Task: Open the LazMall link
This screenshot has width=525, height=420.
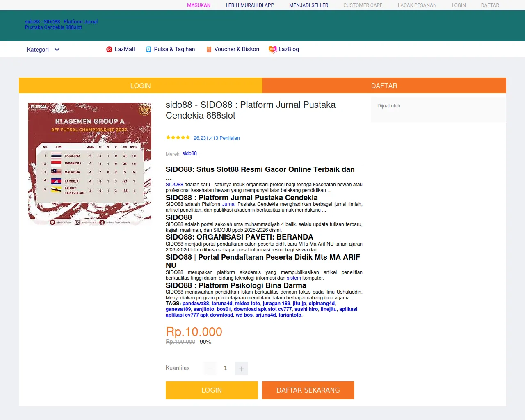Action: tap(125, 49)
